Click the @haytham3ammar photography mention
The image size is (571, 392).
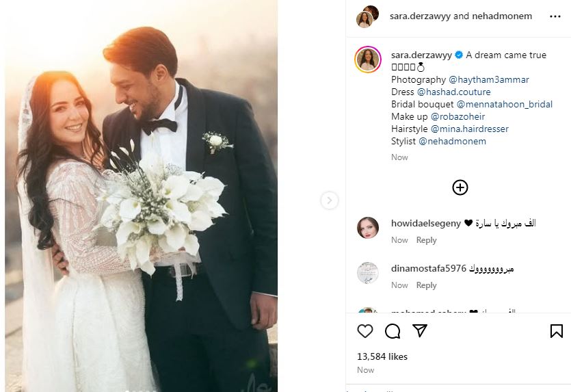pyautogui.click(x=489, y=79)
